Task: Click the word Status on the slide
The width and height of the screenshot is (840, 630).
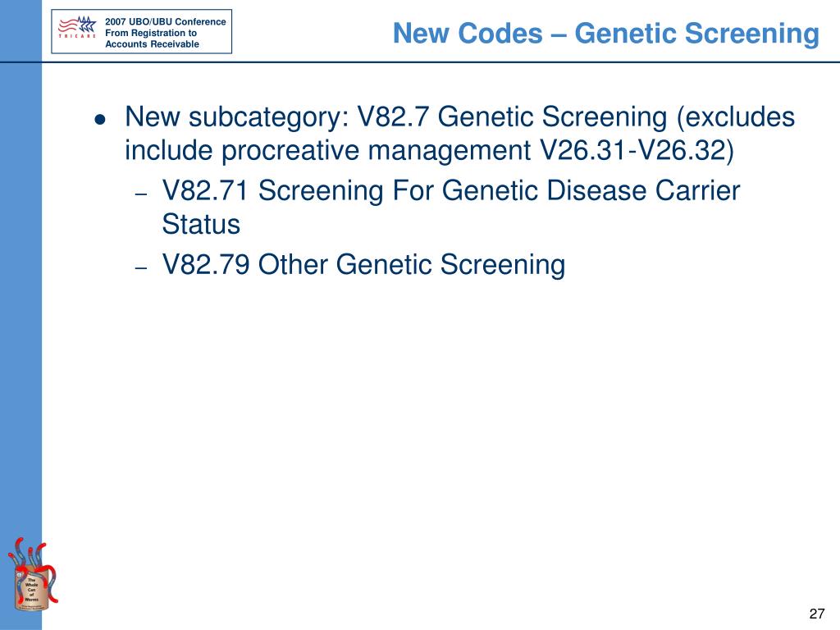Action: pos(201,224)
